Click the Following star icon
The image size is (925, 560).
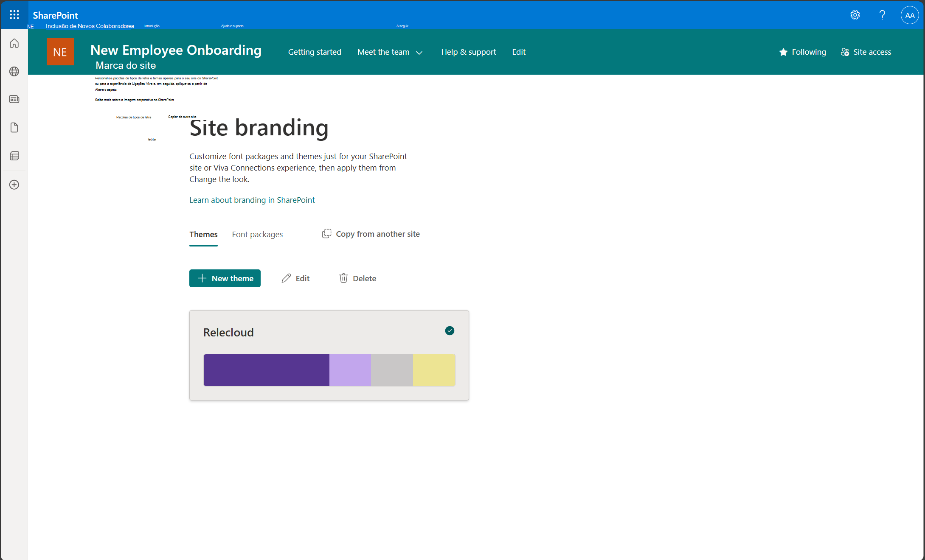[783, 52]
